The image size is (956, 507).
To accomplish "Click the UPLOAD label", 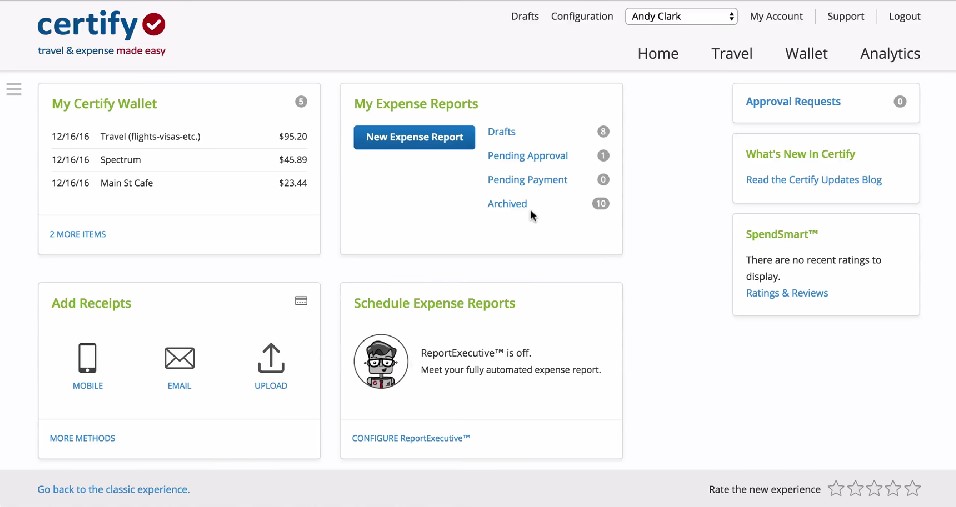I will coord(271,386).
